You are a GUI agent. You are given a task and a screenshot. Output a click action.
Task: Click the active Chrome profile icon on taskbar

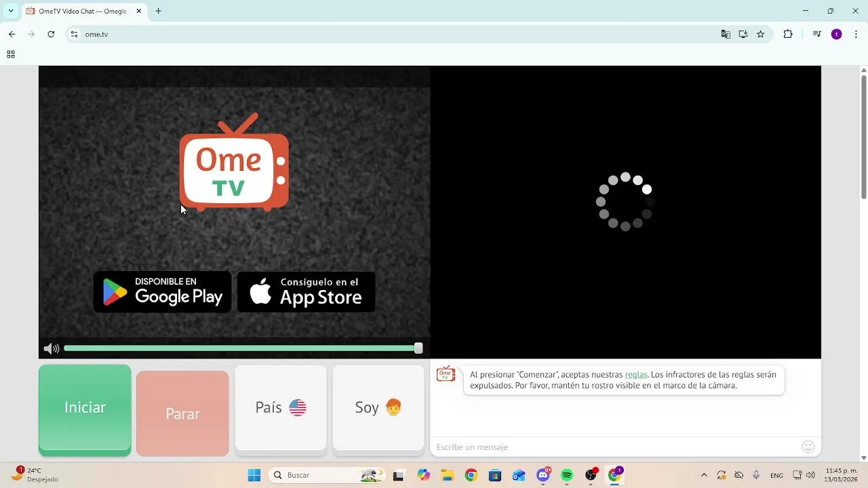tap(615, 475)
